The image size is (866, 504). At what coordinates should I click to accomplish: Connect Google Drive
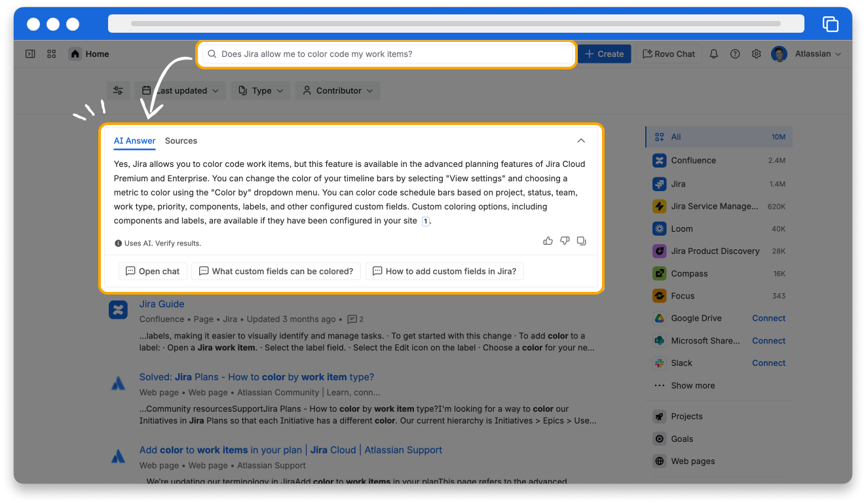coord(768,318)
